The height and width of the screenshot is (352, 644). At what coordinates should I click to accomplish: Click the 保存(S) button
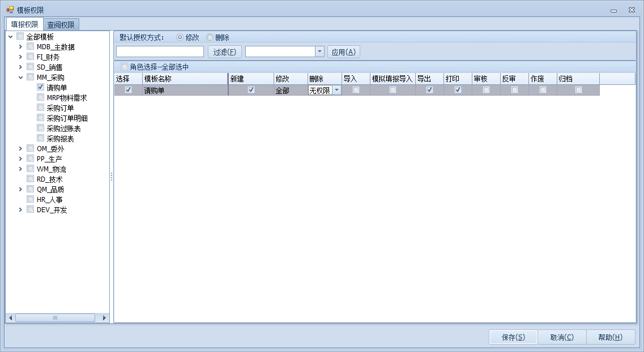coord(513,337)
